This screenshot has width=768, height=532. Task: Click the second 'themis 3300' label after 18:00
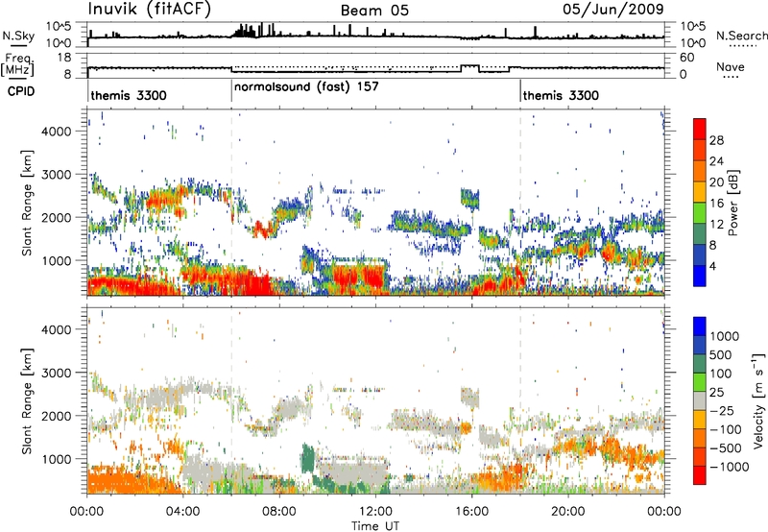click(561, 95)
